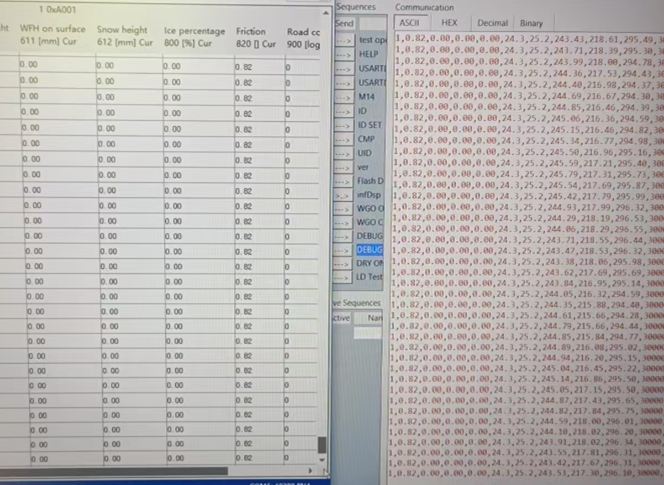Send the UID sequence using its arrow
Viewport: 664px width, 485px height.
344,153
